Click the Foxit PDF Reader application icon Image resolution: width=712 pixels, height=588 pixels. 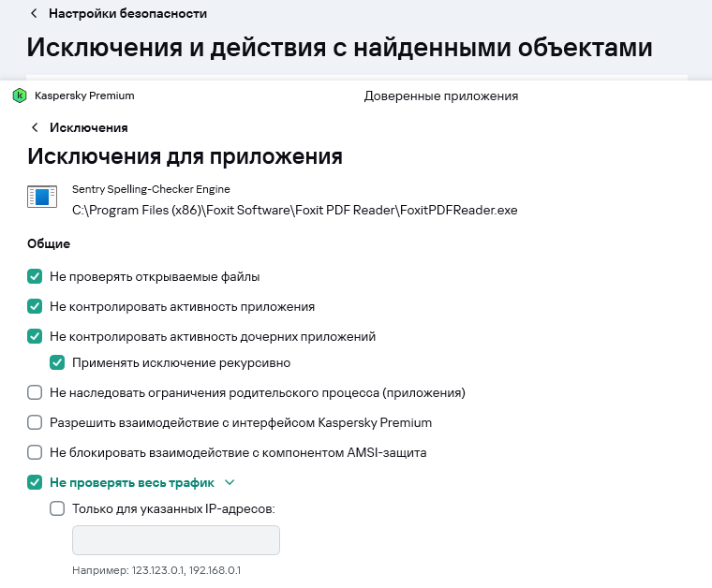[x=40, y=198]
